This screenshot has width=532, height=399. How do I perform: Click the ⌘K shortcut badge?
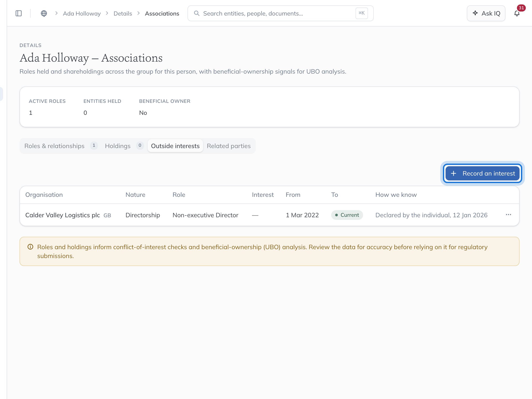[x=362, y=13]
